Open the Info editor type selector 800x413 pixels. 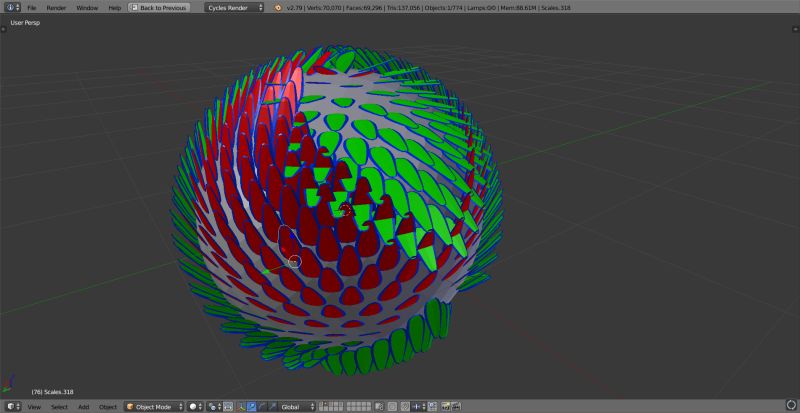pos(13,8)
